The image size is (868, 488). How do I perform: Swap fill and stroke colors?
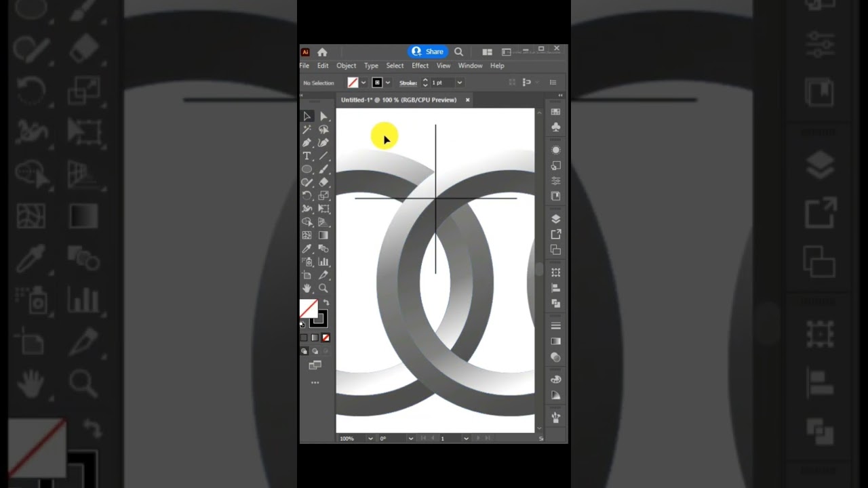326,303
